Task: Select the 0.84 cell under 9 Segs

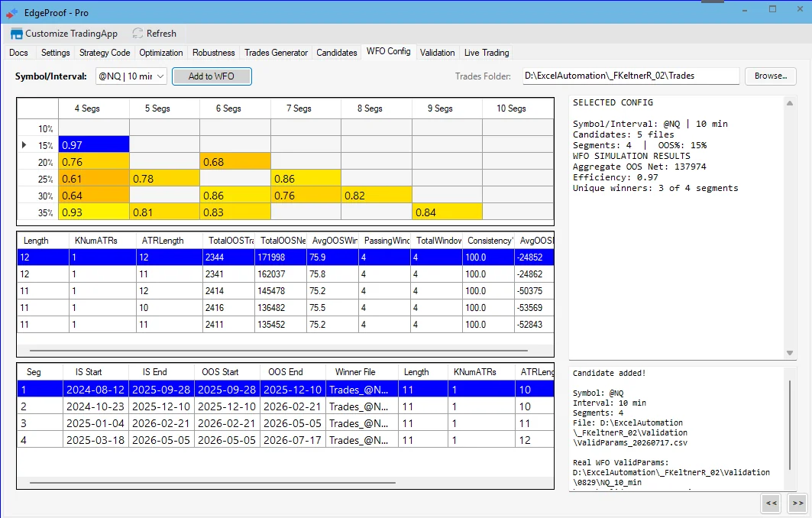Action: [447, 212]
